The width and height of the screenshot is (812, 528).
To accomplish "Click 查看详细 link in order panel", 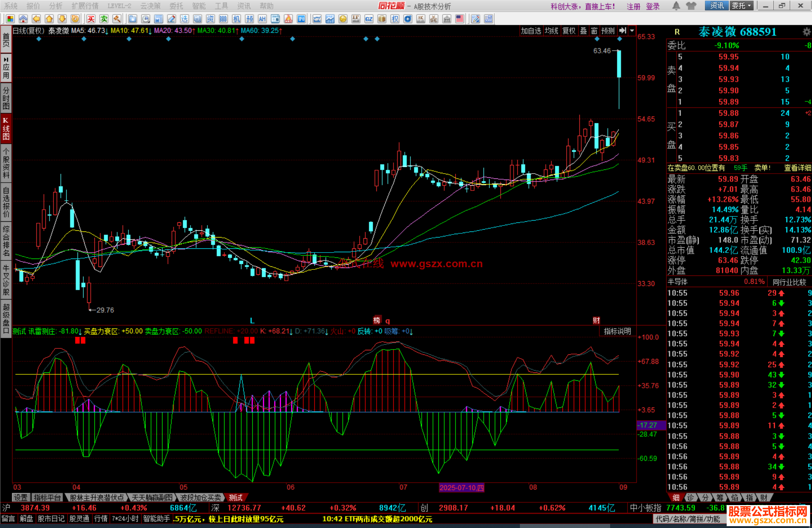I will [797, 168].
